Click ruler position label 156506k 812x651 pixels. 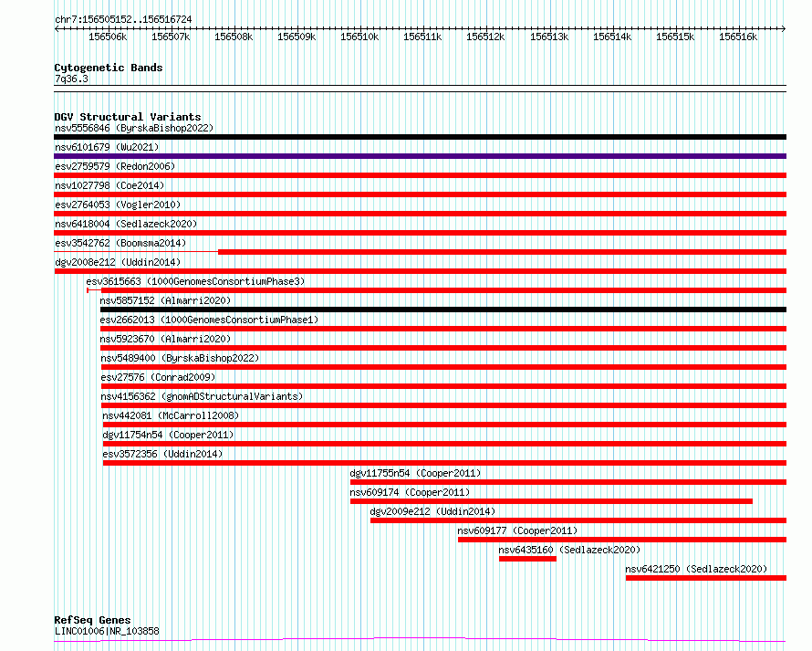pos(108,37)
